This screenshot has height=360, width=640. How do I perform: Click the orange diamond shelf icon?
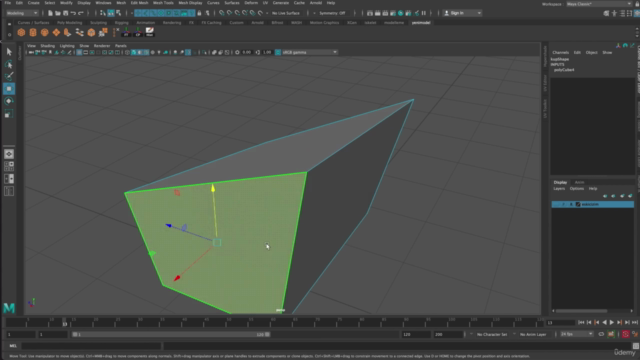(x=56, y=32)
